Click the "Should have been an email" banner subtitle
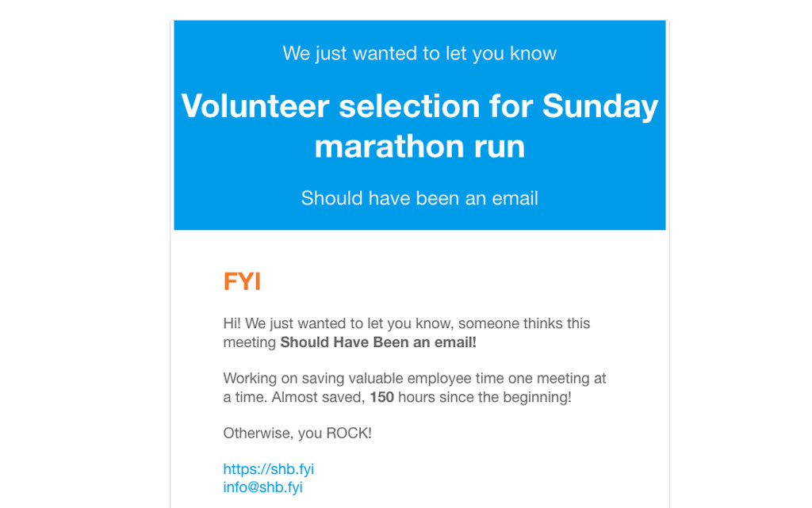The width and height of the screenshot is (812, 508). point(419,198)
